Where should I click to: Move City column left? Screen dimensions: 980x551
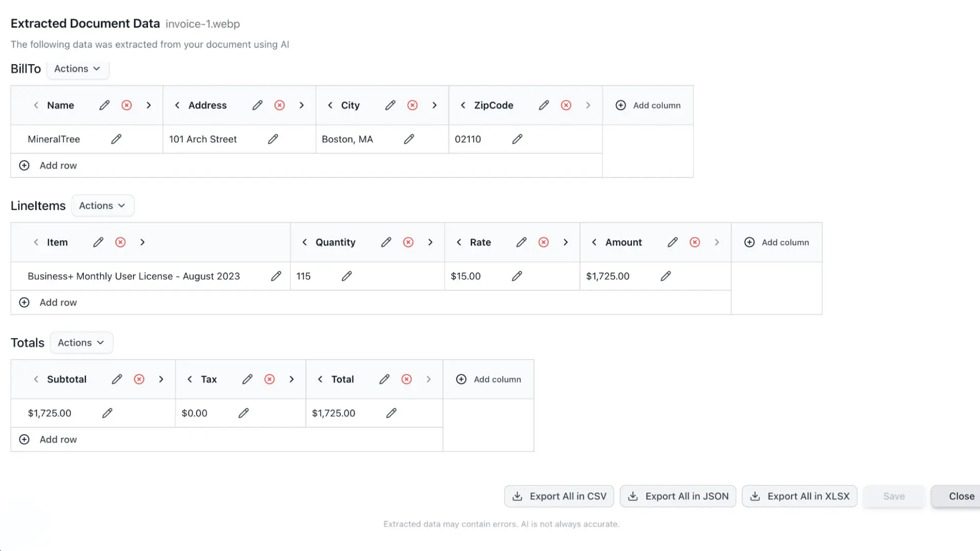point(330,105)
